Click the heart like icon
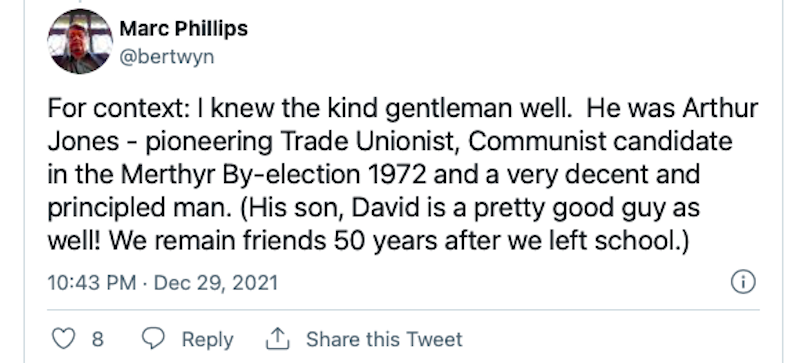The image size is (800, 363). (x=64, y=338)
